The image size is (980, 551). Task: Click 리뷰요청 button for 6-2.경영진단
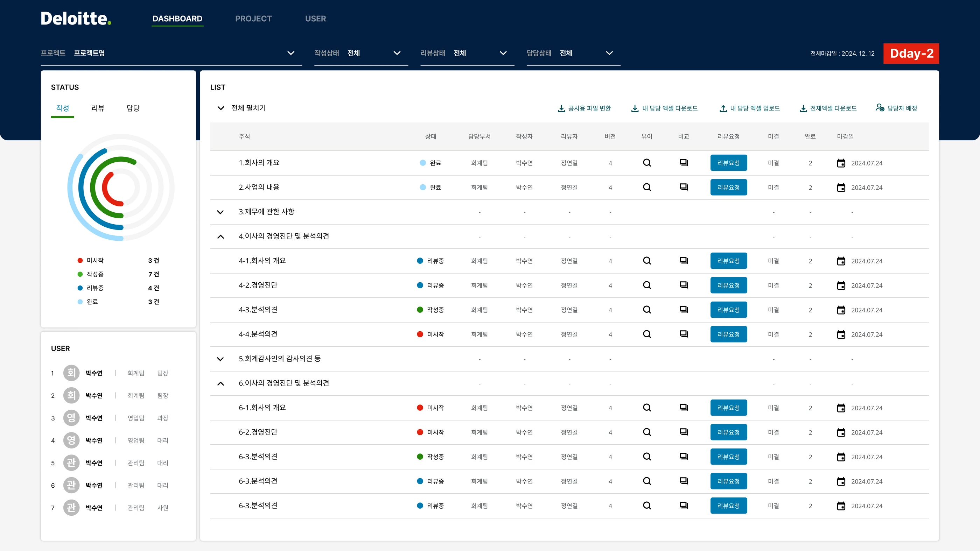729,432
